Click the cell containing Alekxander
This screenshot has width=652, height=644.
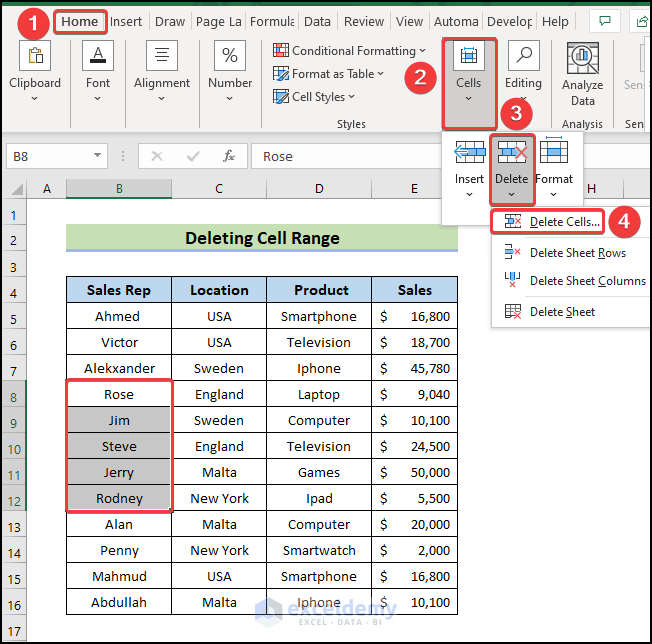[119, 368]
